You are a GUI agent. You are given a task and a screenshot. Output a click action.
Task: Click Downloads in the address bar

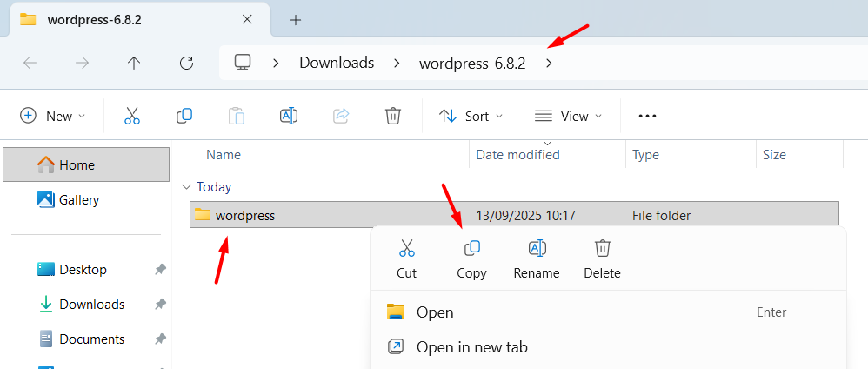tap(337, 63)
